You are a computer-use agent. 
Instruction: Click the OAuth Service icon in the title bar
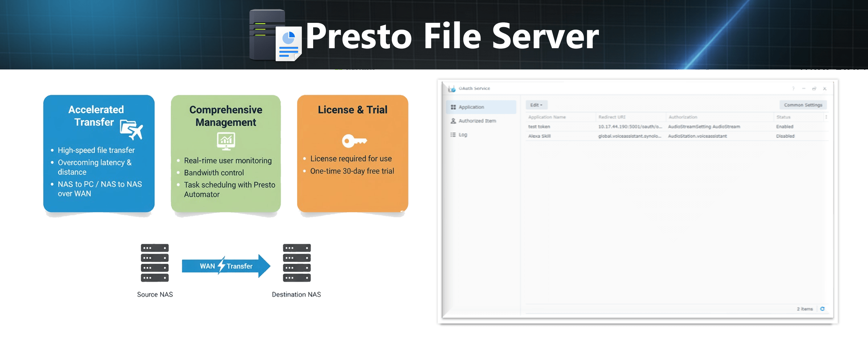click(x=452, y=88)
